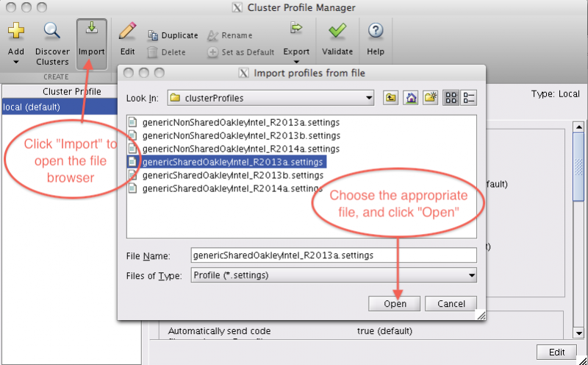The image size is (588, 365).
Task: Click the Home folder icon
Action: click(x=411, y=98)
